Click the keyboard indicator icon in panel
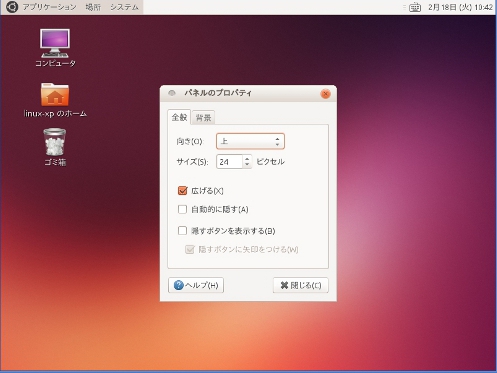Screen dimensions: 497x373 click(x=415, y=7)
